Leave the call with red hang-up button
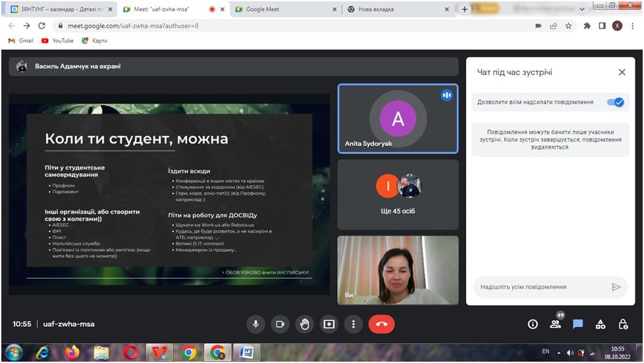Viewport: 644px width, 363px height. pyautogui.click(x=381, y=324)
